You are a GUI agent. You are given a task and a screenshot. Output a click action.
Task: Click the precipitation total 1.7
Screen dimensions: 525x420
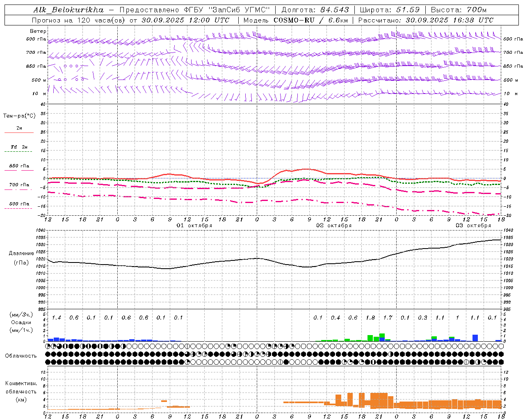[x=388, y=317]
